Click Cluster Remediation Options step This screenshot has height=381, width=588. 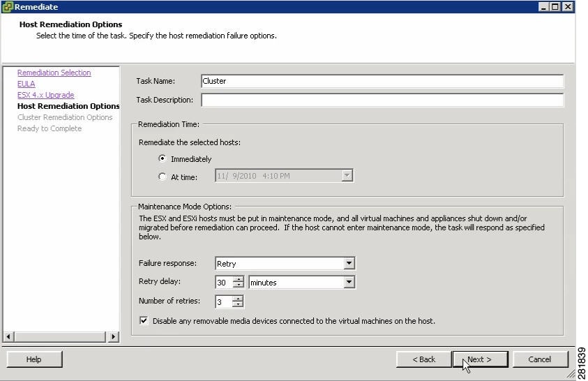click(x=64, y=117)
